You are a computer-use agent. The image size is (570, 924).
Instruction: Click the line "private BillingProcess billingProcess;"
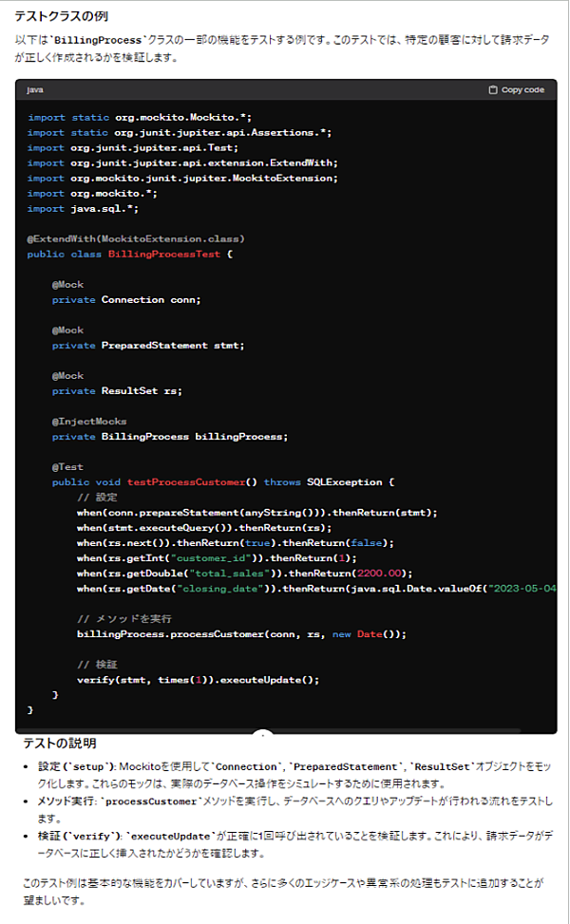170,437
